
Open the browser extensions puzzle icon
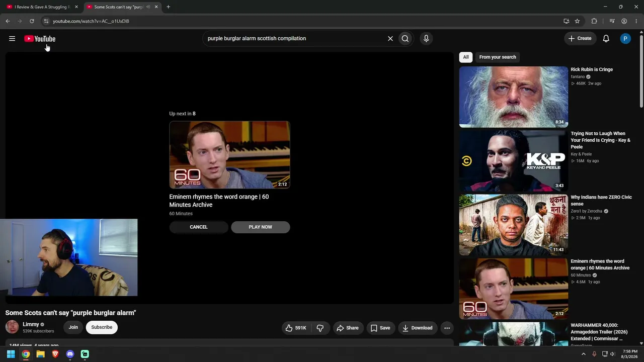[594, 21]
